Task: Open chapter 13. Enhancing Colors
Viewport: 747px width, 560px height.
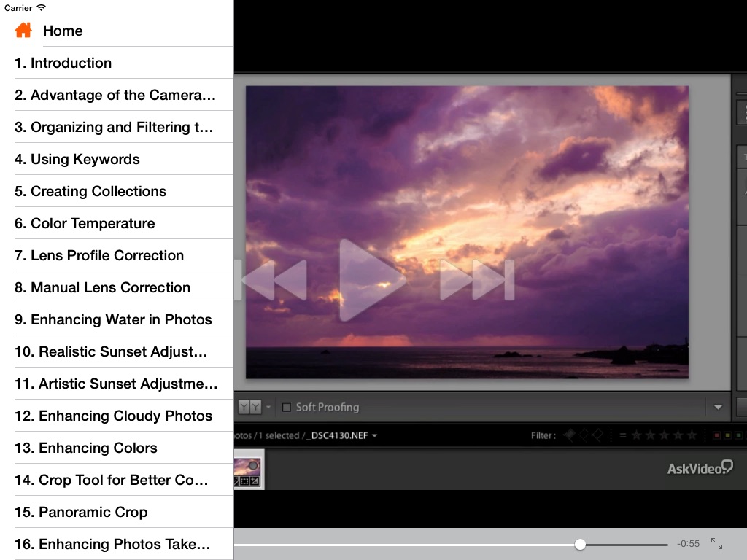Action: click(x=117, y=448)
